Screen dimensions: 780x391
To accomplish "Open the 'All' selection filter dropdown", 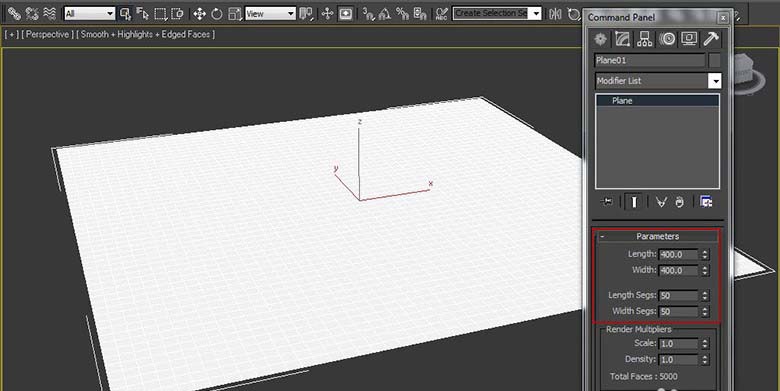I will (x=90, y=14).
